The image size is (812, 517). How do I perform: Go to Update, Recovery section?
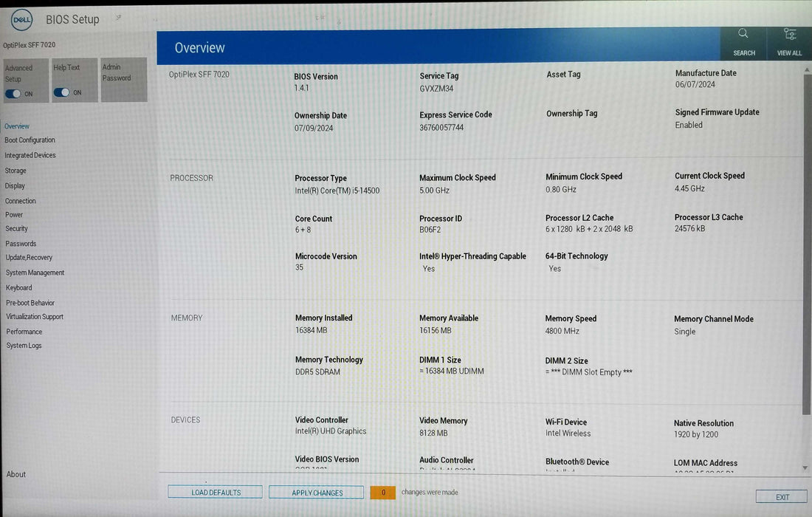29,258
